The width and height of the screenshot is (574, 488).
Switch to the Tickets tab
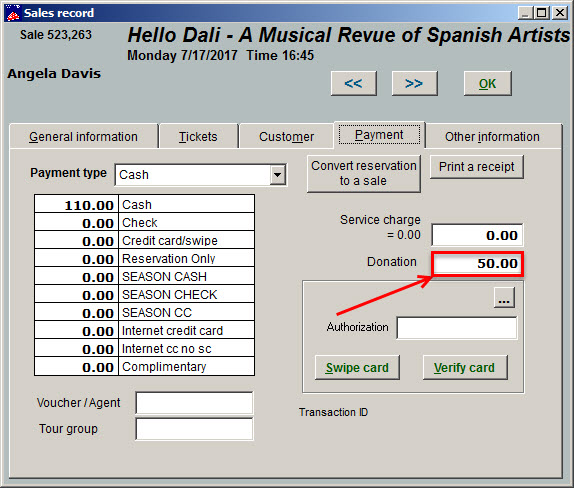198,137
